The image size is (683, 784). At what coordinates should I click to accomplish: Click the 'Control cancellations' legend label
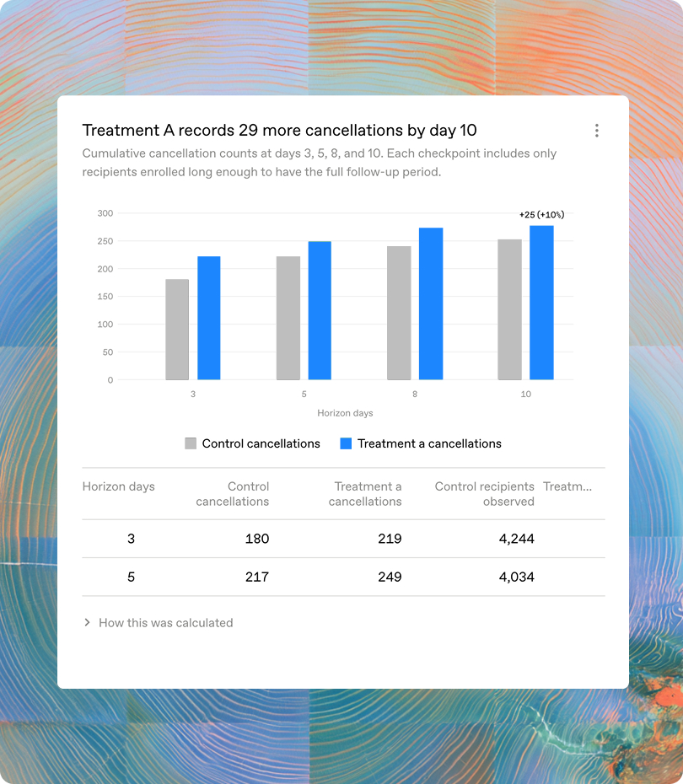pos(261,443)
